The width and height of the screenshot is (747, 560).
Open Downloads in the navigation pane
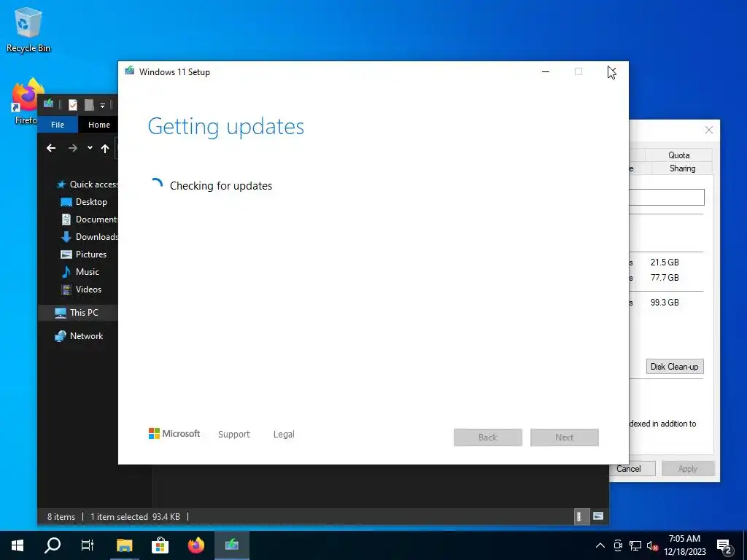pos(89,237)
